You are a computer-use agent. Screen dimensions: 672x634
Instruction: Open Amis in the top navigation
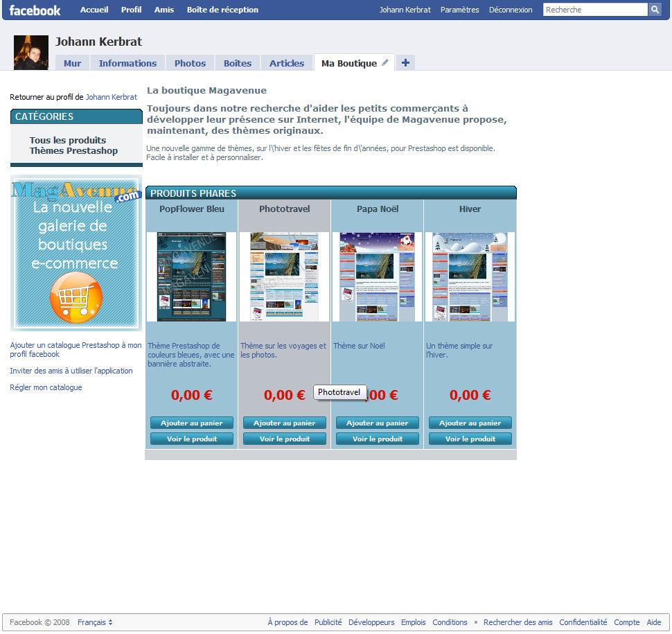164,10
